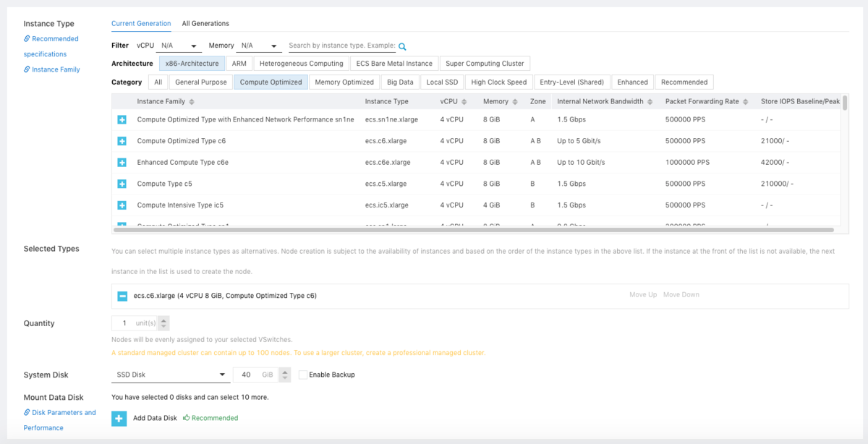Sort by Instance Family column arrows
Image resolution: width=868 pixels, height=444 pixels.
192,102
